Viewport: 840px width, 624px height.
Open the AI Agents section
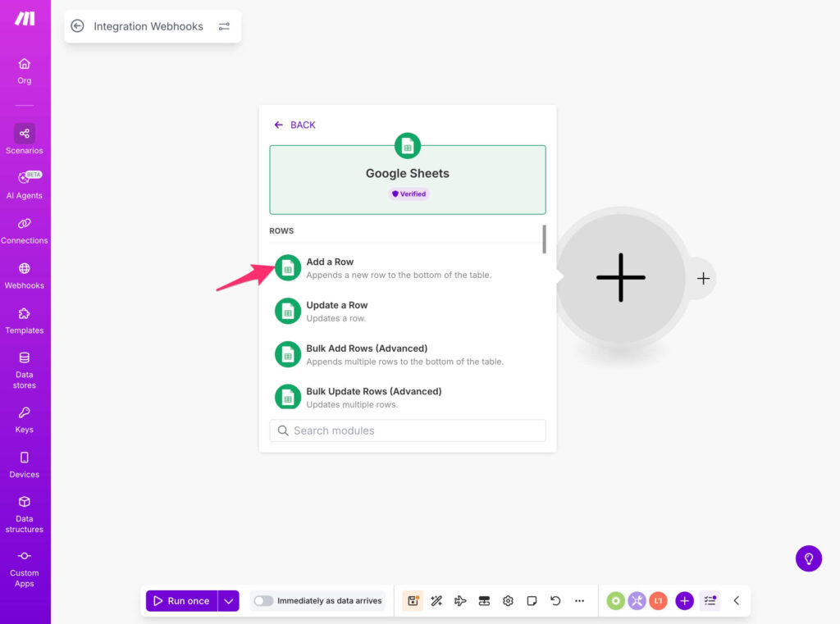(x=25, y=184)
